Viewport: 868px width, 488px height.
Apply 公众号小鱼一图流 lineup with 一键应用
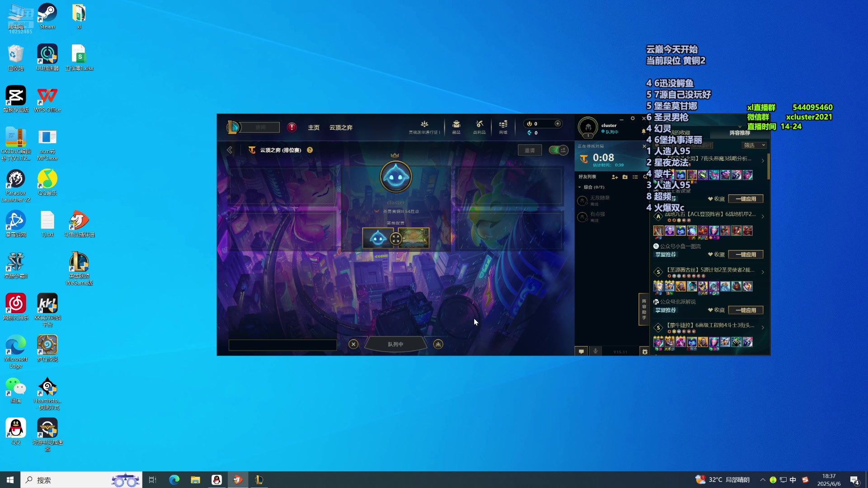745,254
